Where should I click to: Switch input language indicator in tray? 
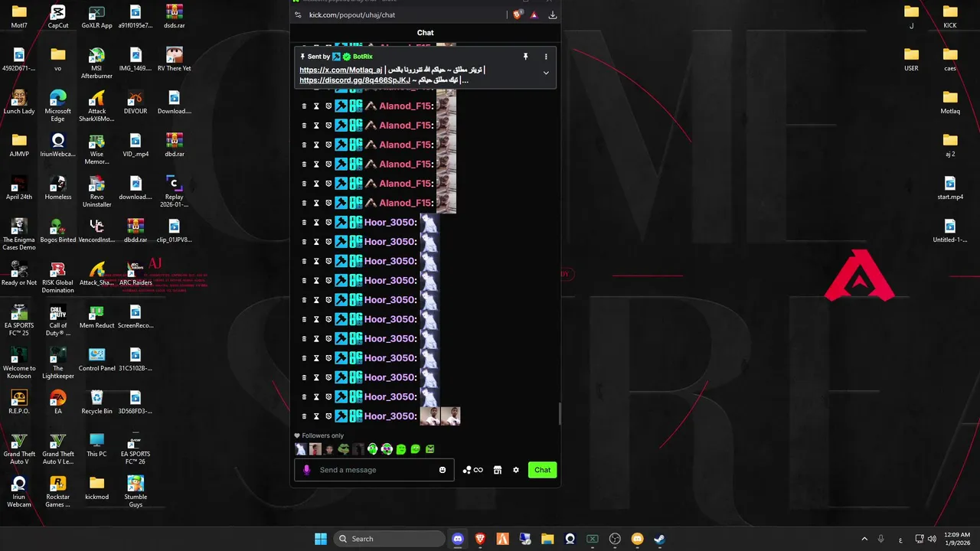[900, 539]
